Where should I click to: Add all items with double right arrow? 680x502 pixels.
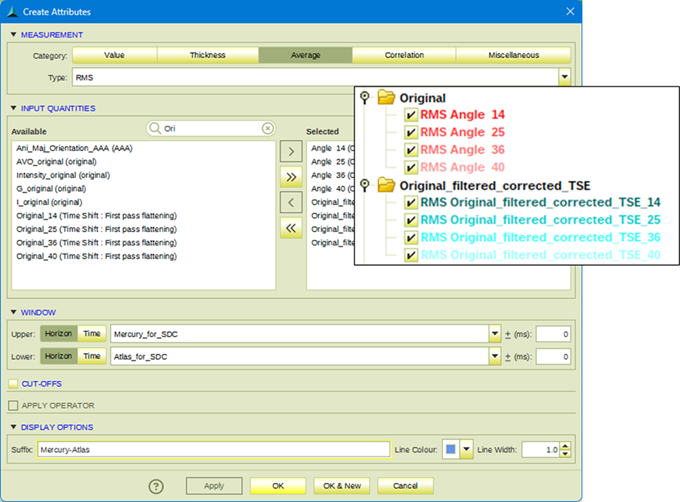(x=289, y=177)
